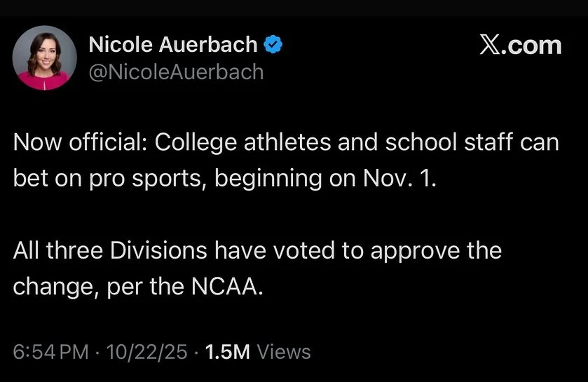Click the @NicoleAuerbach handle
The height and width of the screenshot is (382, 588).
pos(176,71)
